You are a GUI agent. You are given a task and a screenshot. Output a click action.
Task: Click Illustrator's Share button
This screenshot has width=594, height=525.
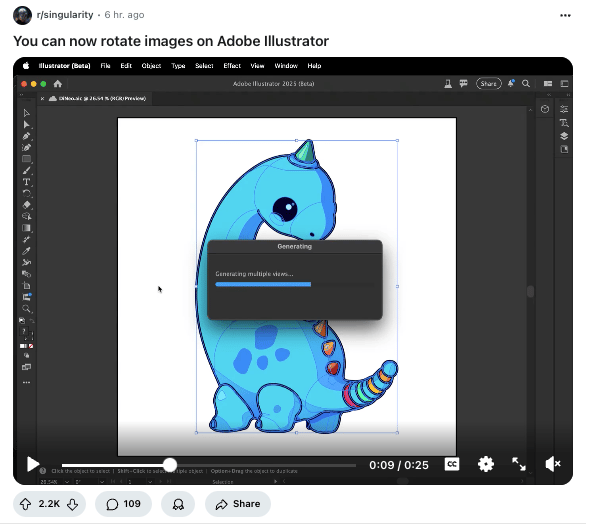pos(489,84)
